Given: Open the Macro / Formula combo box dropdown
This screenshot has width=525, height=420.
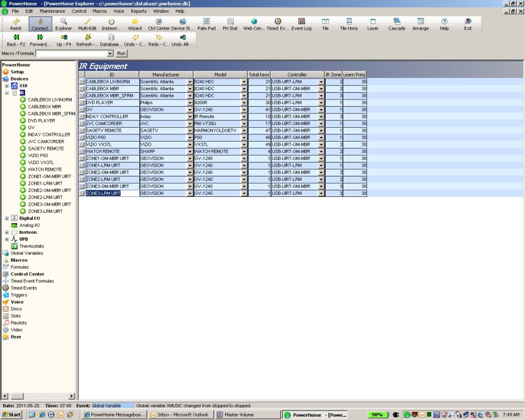Looking at the screenshot, I should pos(110,53).
